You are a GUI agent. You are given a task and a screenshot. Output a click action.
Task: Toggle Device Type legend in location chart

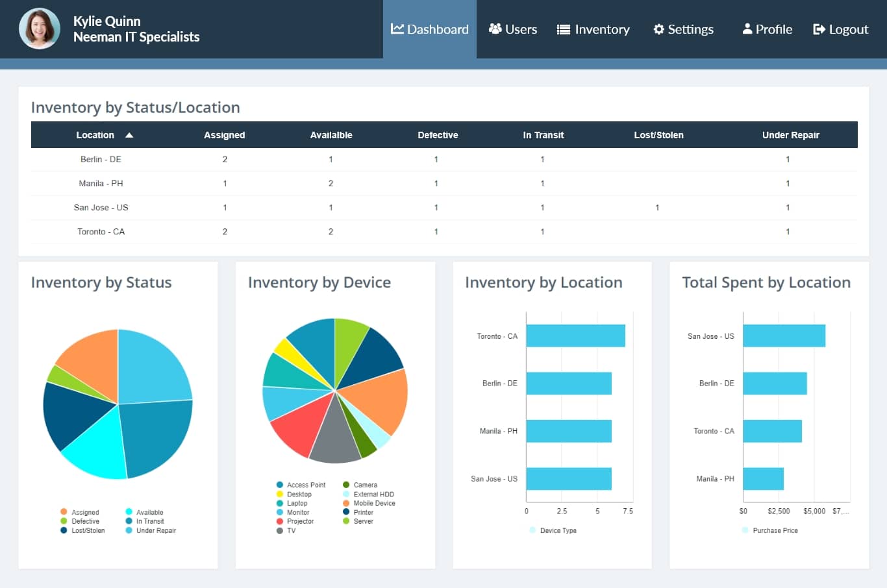552,530
